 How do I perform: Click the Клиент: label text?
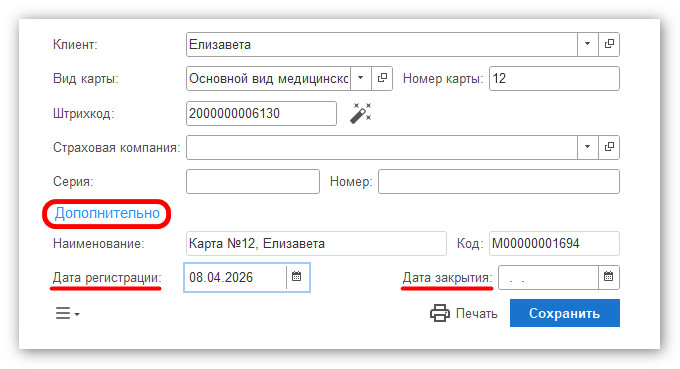tap(75, 45)
